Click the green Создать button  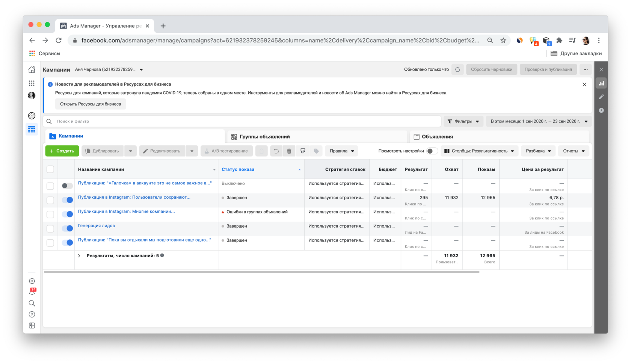click(62, 151)
